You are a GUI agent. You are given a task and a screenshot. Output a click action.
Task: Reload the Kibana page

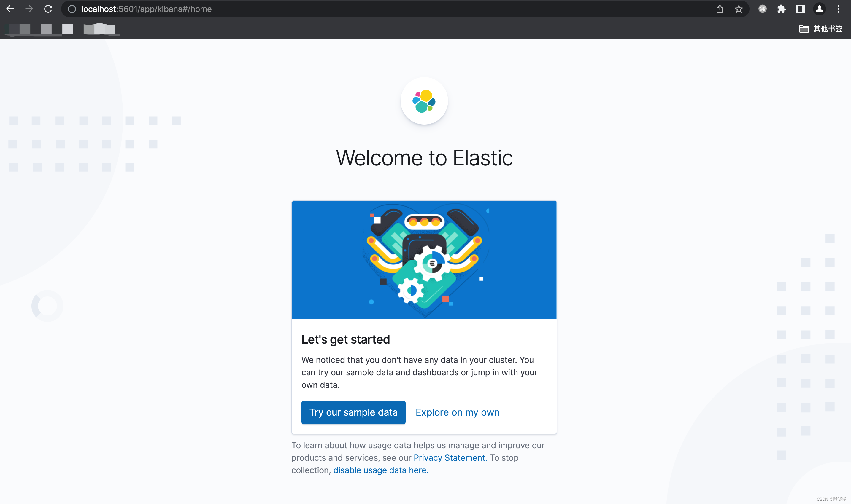[x=48, y=9]
